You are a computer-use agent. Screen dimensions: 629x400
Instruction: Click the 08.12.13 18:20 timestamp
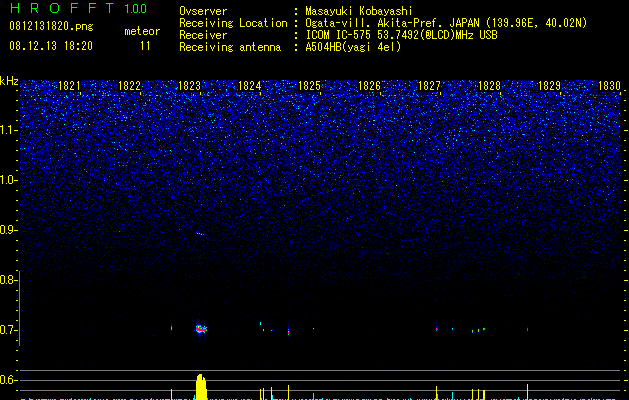[x=51, y=46]
